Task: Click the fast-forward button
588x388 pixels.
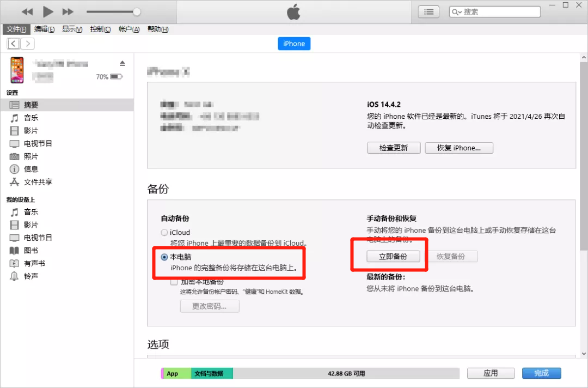Action: (x=68, y=12)
